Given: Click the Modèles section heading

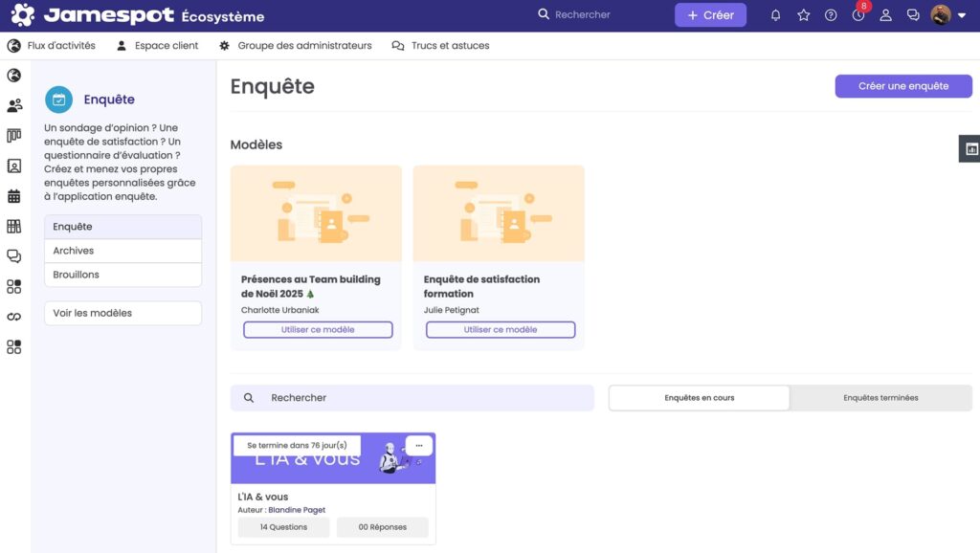Looking at the screenshot, I should click(x=256, y=145).
